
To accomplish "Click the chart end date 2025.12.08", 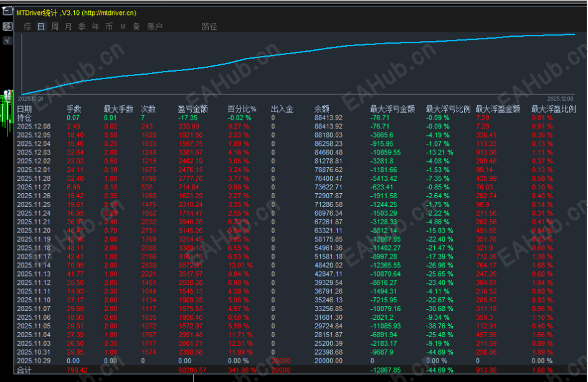I will coord(560,98).
